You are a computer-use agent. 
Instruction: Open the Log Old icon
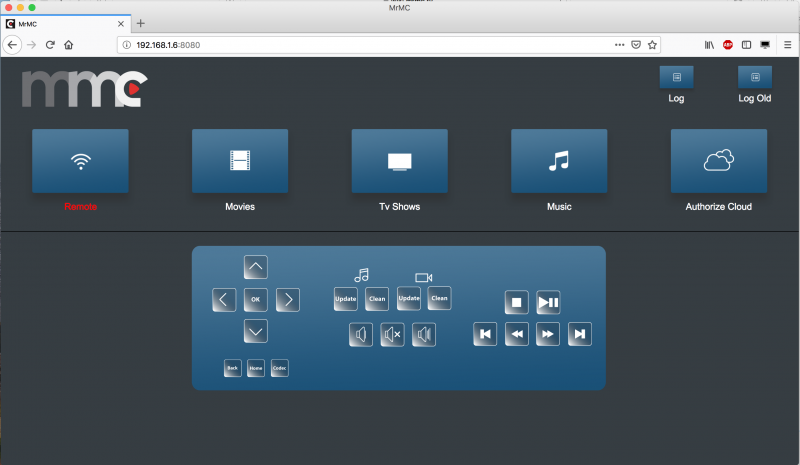point(754,77)
